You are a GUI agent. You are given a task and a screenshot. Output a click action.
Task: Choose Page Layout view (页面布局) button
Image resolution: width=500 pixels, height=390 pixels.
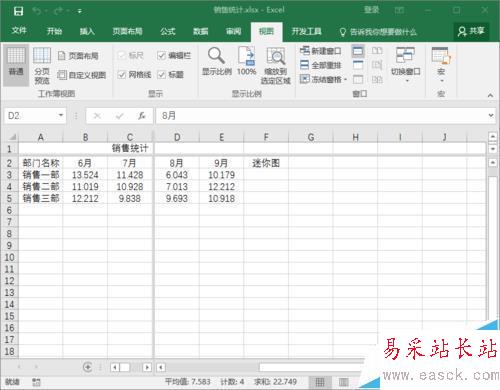78,56
